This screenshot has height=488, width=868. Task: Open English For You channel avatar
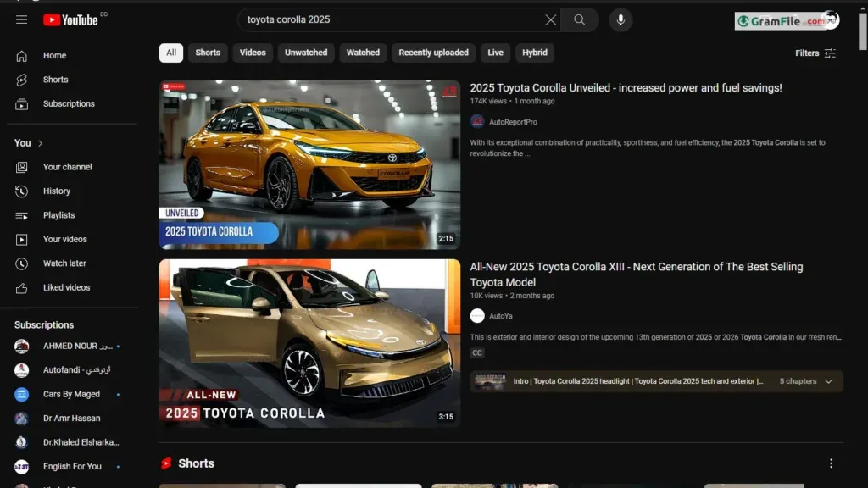coord(21,467)
